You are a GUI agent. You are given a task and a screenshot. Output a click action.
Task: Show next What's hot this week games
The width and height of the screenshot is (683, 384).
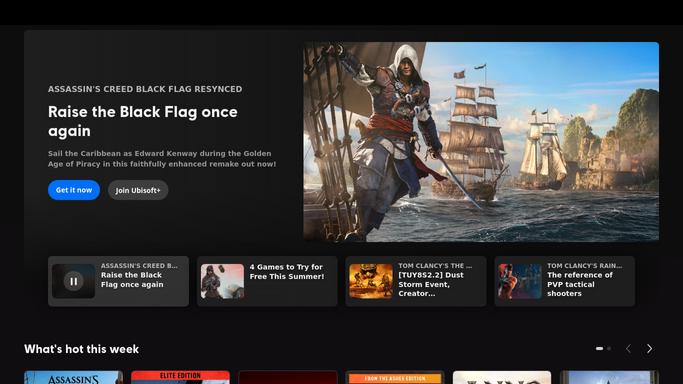(x=649, y=349)
